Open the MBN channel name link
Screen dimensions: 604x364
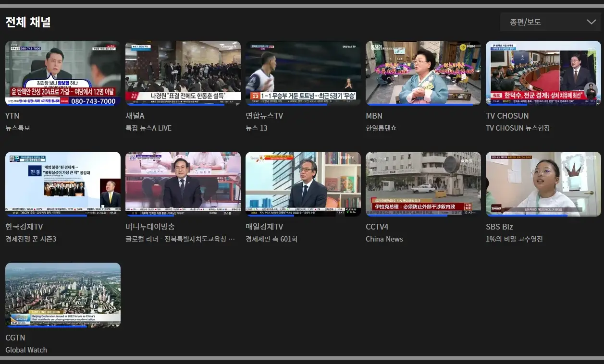point(374,116)
